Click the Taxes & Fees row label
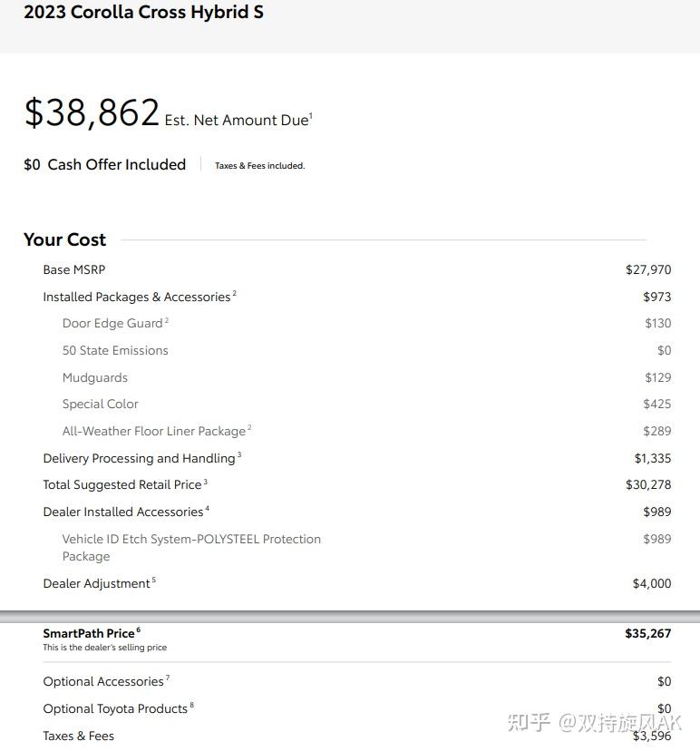 (79, 736)
